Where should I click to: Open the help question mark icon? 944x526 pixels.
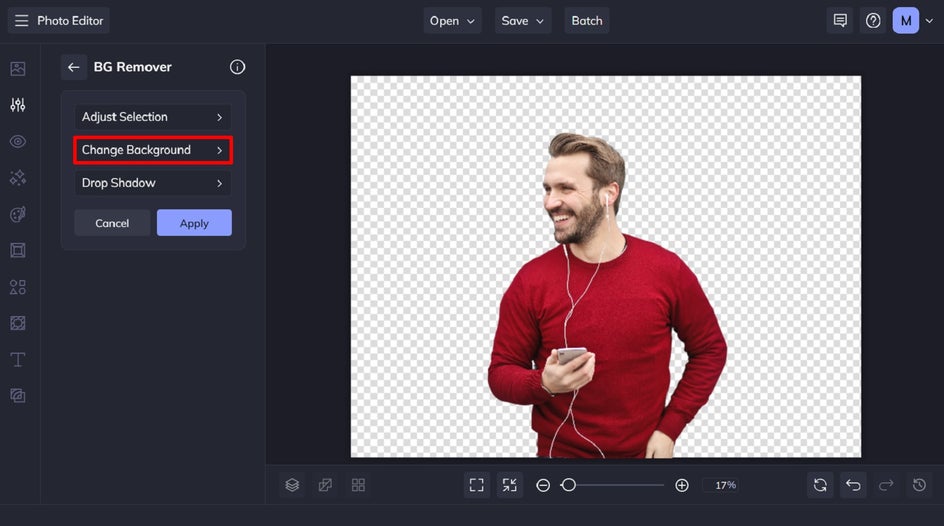(x=873, y=20)
